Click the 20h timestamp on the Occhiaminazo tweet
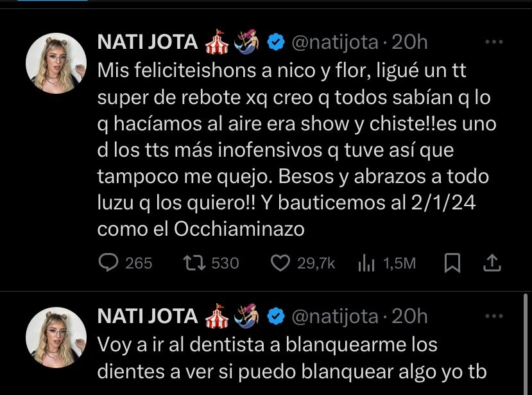This screenshot has height=395, width=532. [x=409, y=42]
